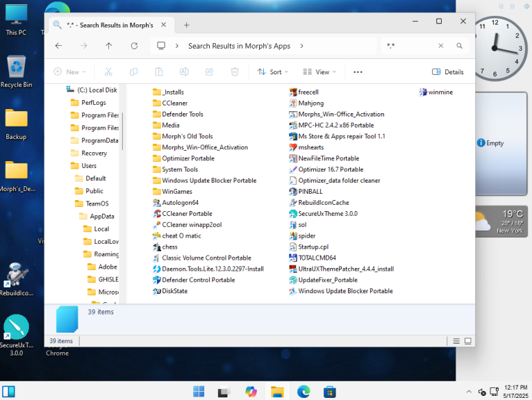The height and width of the screenshot is (400, 532).
Task: Click the Paste clipboard icon
Action: [x=159, y=72]
